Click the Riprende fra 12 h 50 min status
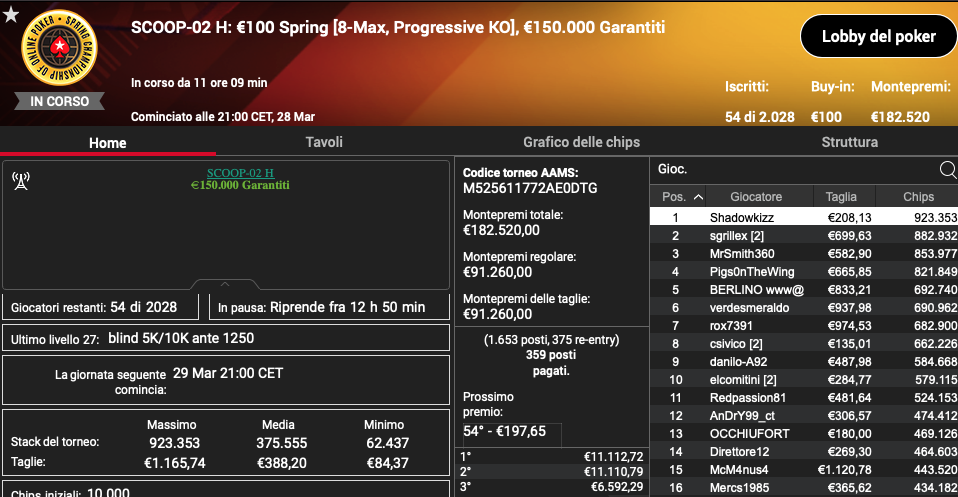Image resolution: width=958 pixels, height=497 pixels. (347, 307)
